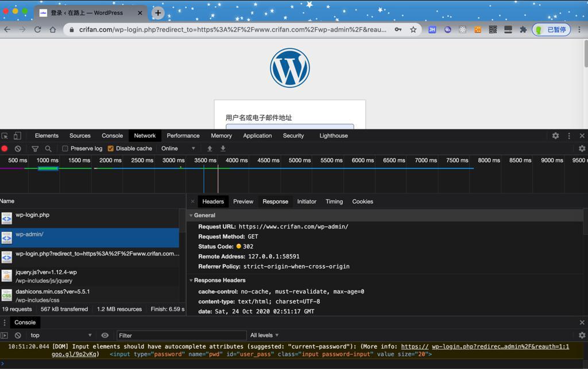This screenshot has height=369, width=588.
Task: Open the console drawer three-dot menu
Action: click(5, 322)
